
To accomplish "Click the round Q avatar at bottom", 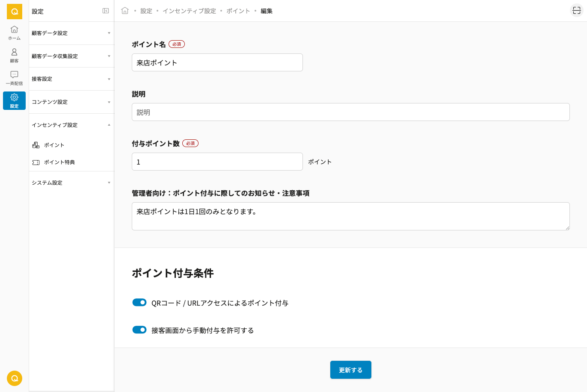I will tap(15, 378).
